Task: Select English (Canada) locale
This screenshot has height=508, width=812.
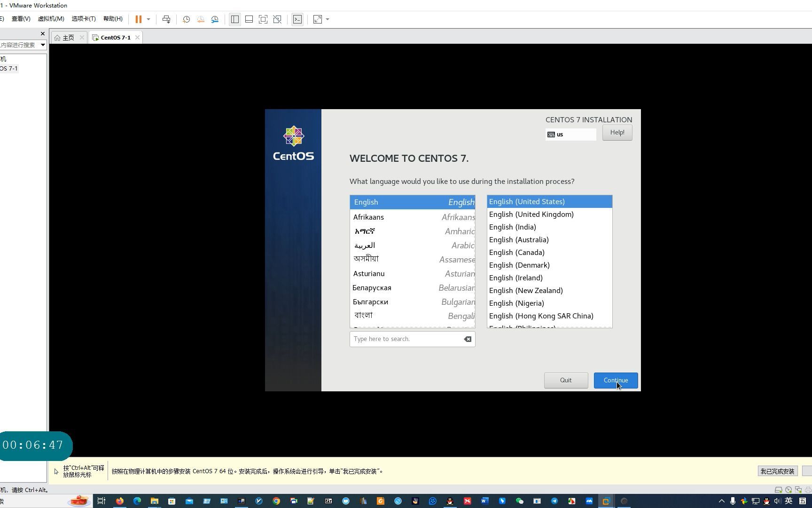Action: click(549, 253)
